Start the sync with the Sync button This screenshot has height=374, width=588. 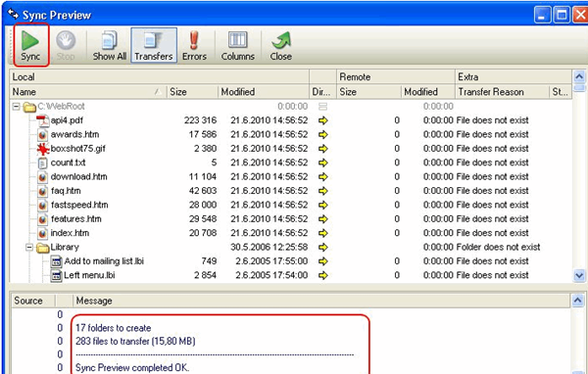click(30, 45)
